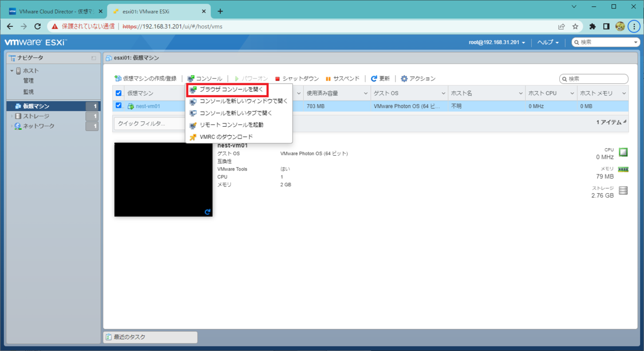Refresh the virtual machine list

coord(380,78)
